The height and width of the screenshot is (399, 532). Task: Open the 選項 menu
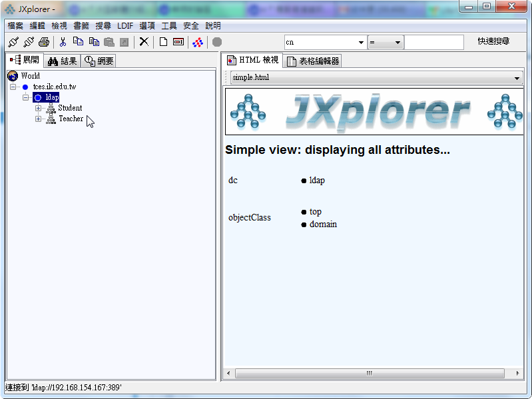point(147,26)
